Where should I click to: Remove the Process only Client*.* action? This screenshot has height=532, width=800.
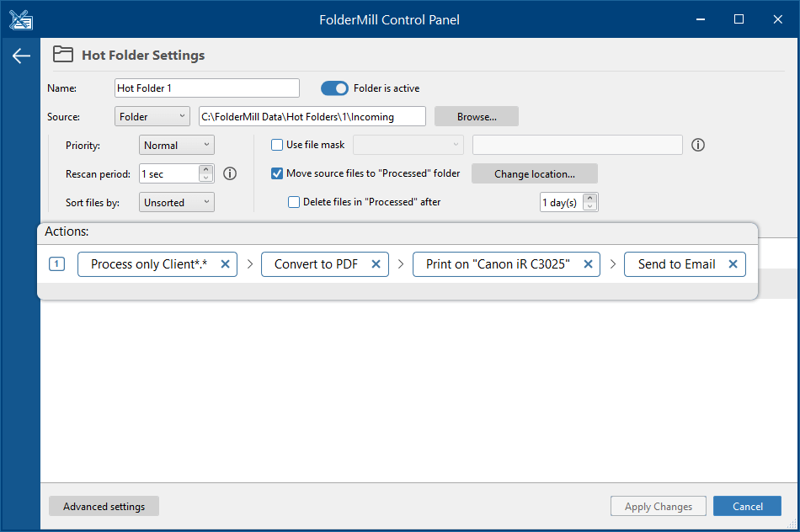(225, 264)
